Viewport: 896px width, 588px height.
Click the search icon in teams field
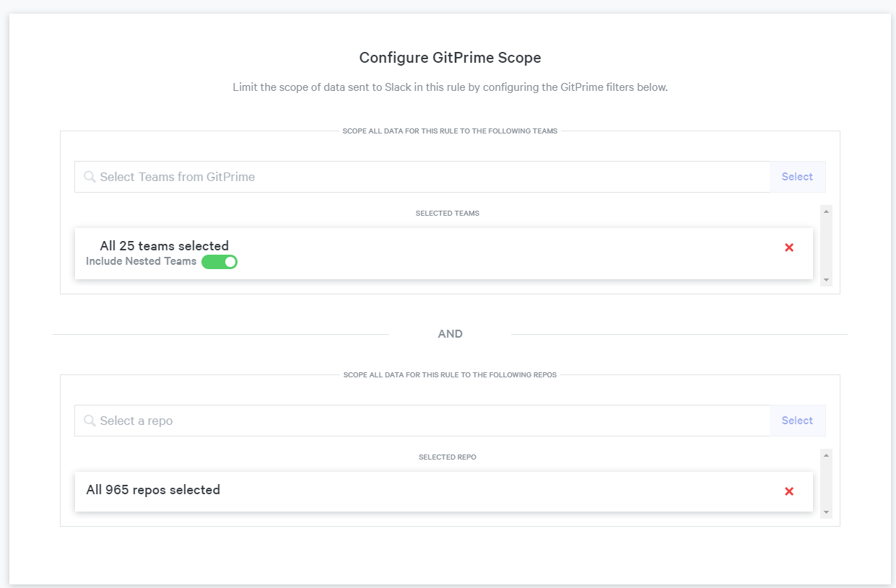[x=90, y=177]
